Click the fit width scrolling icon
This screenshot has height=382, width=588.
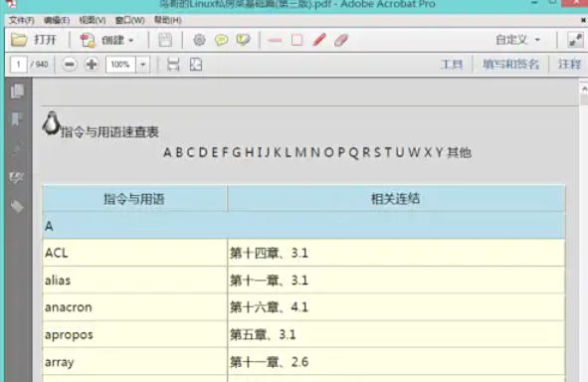click(173, 65)
